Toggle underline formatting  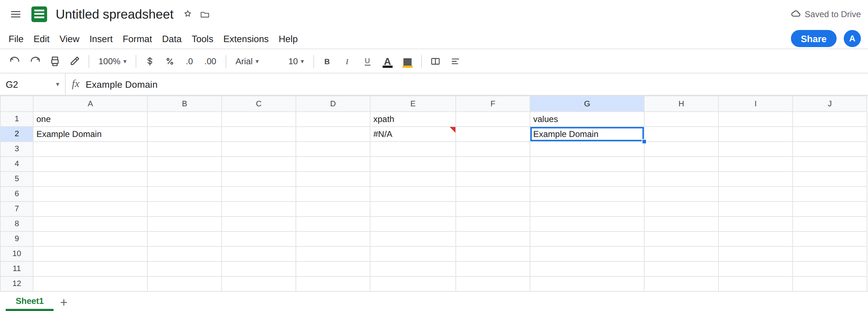[x=367, y=61]
